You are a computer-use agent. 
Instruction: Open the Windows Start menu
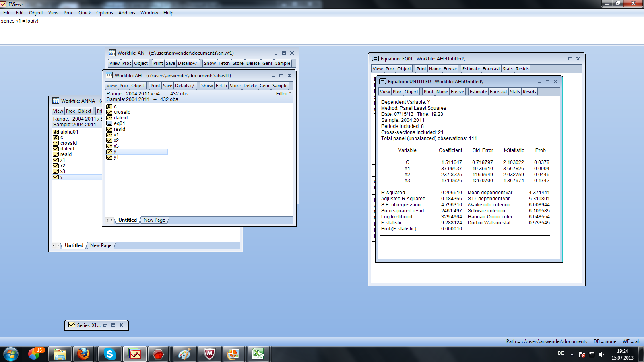coord(10,354)
